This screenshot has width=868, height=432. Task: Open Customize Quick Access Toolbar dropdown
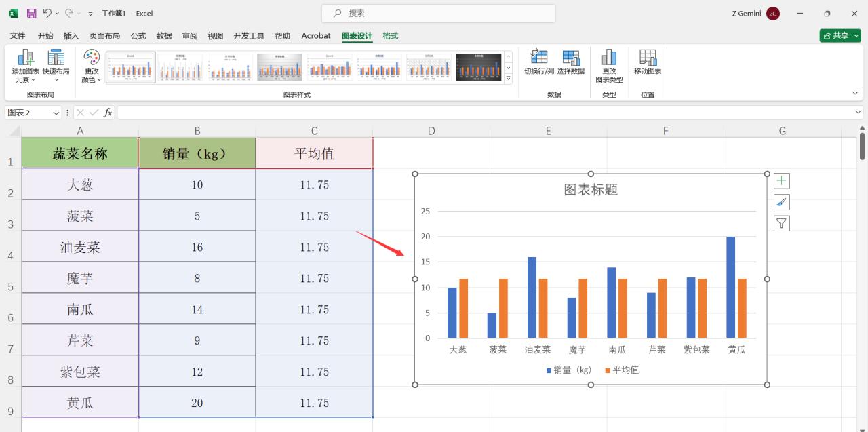[x=91, y=14]
